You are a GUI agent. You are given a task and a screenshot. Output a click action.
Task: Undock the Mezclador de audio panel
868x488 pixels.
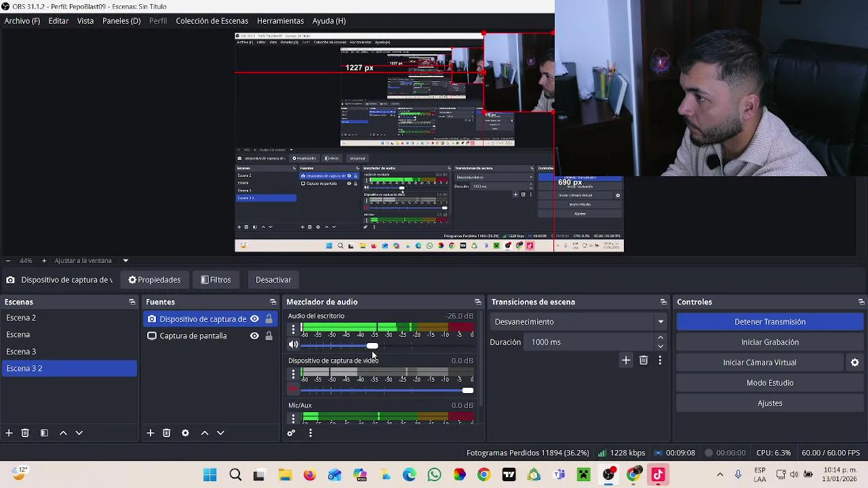coord(478,302)
